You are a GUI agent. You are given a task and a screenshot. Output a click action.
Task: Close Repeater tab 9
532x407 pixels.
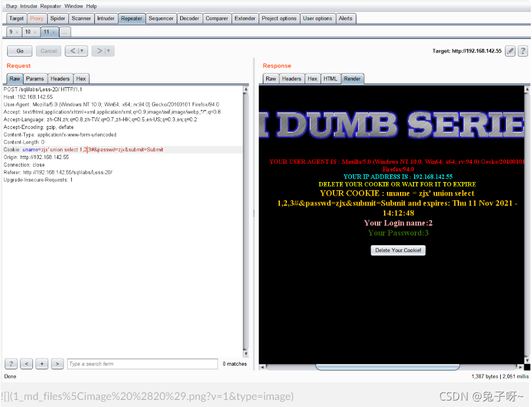[16, 32]
